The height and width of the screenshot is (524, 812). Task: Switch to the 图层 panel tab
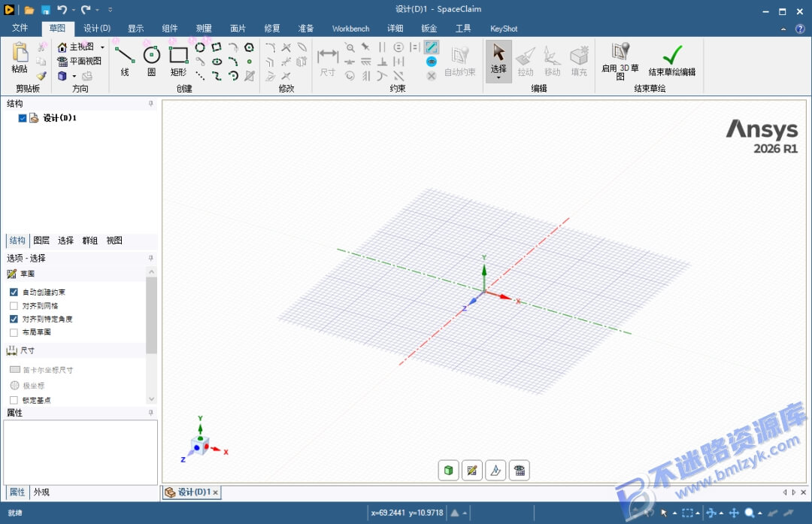[41, 241]
